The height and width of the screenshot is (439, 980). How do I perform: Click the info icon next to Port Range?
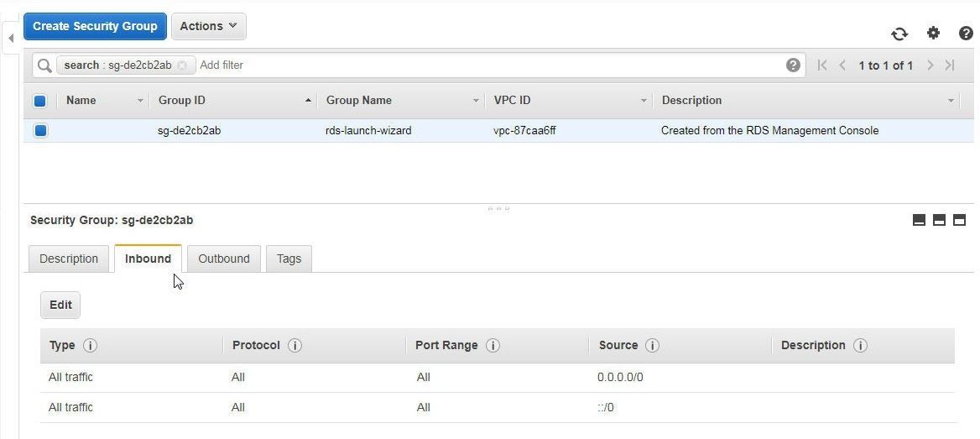pos(493,345)
